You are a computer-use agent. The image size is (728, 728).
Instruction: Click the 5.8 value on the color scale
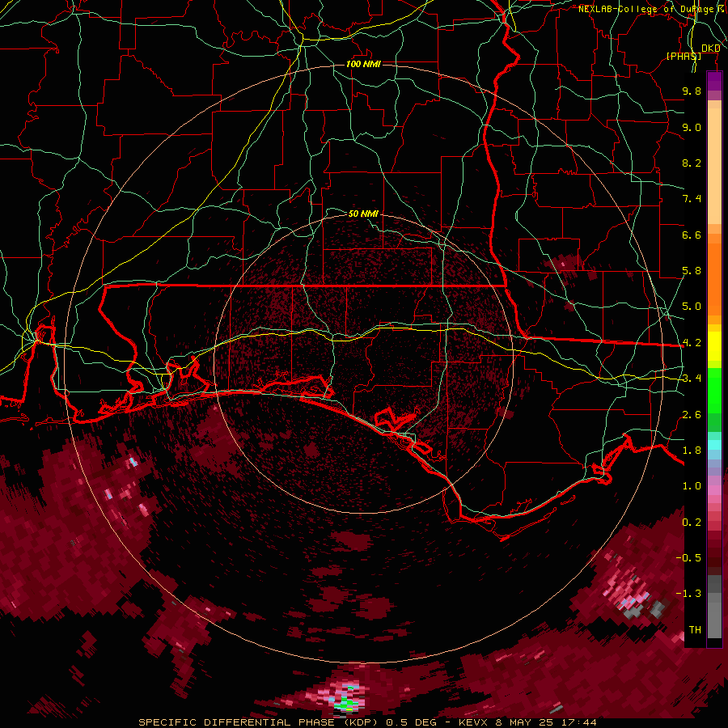tap(692, 271)
